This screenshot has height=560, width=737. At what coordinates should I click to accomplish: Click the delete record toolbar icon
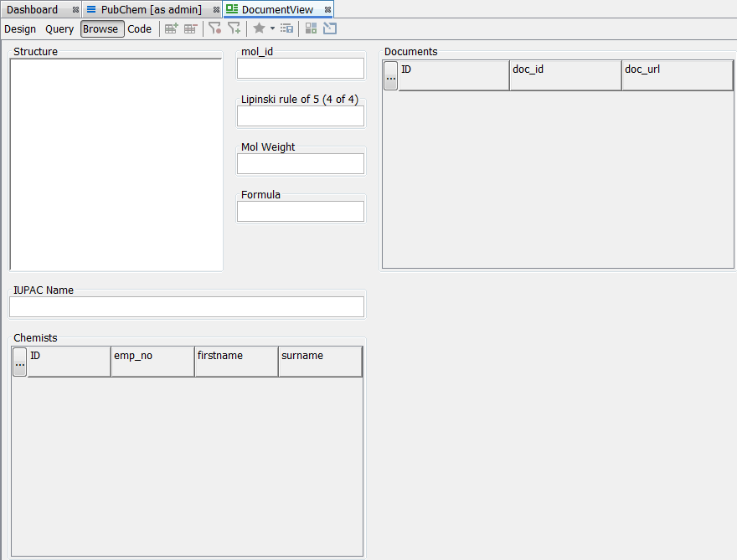(190, 28)
